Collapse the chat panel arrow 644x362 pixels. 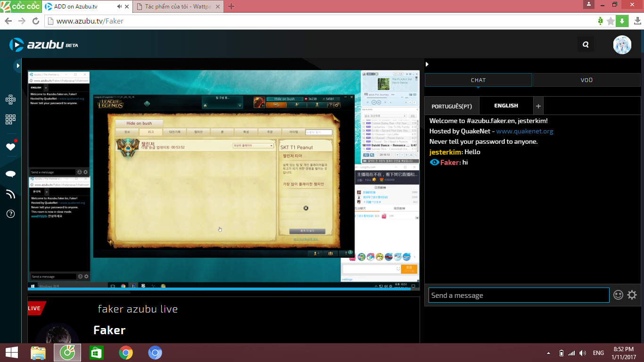pos(427,64)
